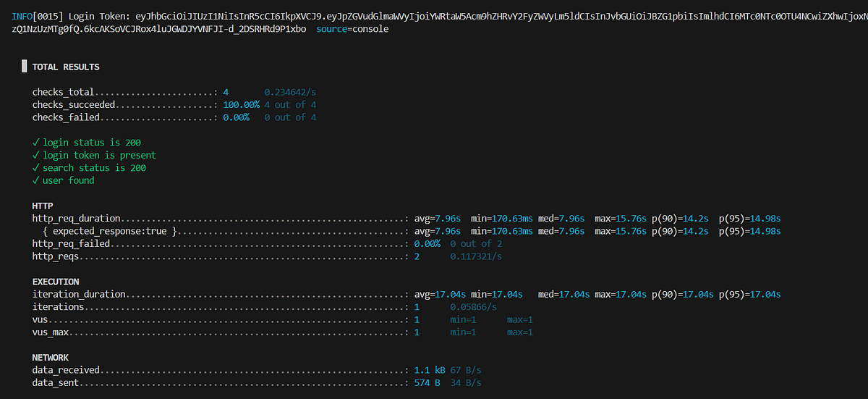Select the checks_total metric label
Screen dimensions: 868x399
64,93
